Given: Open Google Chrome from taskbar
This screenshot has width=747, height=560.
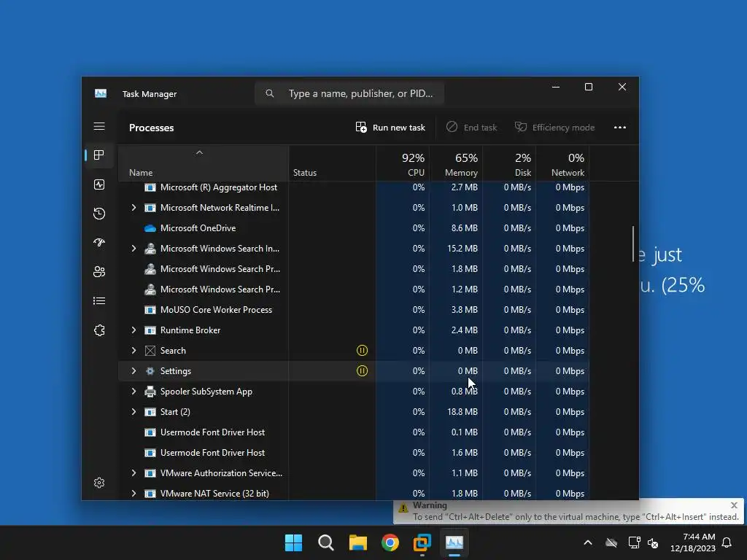Looking at the screenshot, I should [x=390, y=542].
